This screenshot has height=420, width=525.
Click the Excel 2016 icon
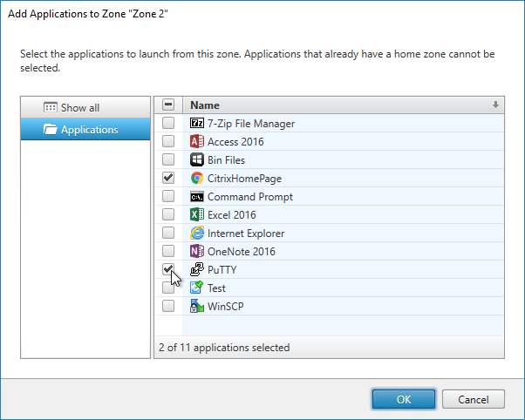pos(197,214)
